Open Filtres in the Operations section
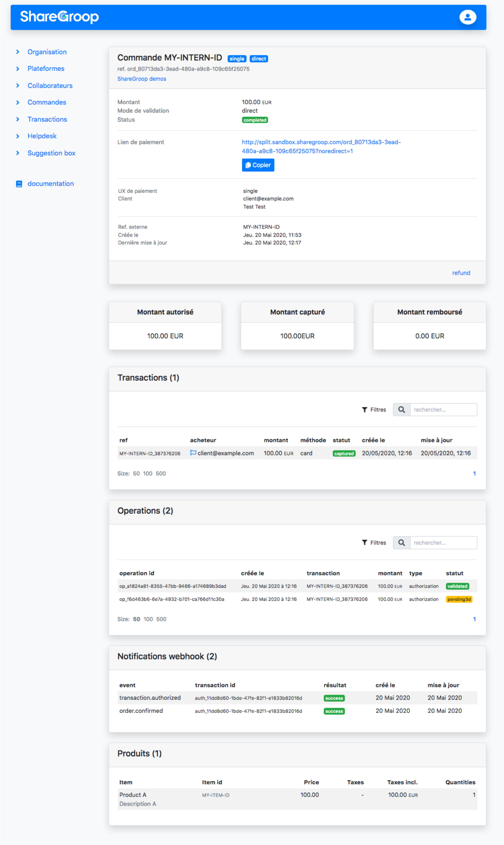The height and width of the screenshot is (845, 504). pyautogui.click(x=374, y=543)
